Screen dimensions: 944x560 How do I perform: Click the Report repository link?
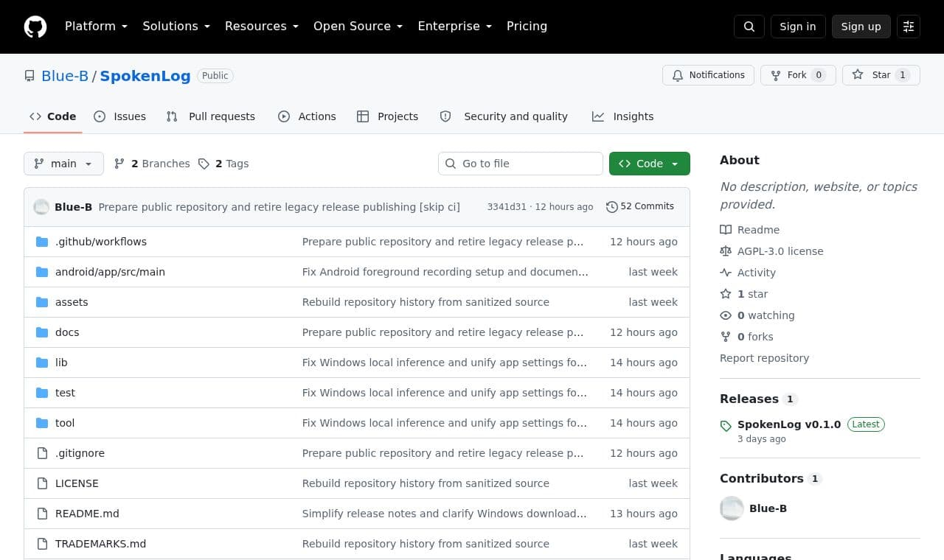764,358
